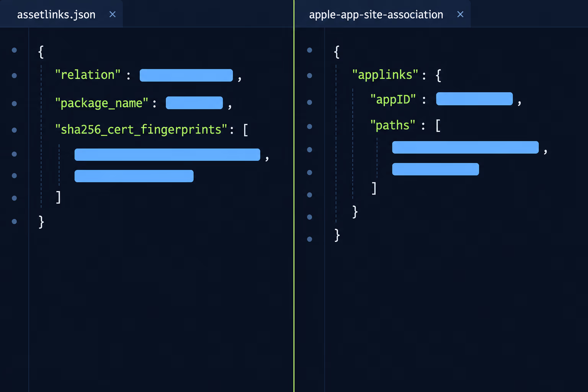The image size is (588, 392).
Task: Click the shorter blue value bar under "paths"
Action: (x=436, y=169)
